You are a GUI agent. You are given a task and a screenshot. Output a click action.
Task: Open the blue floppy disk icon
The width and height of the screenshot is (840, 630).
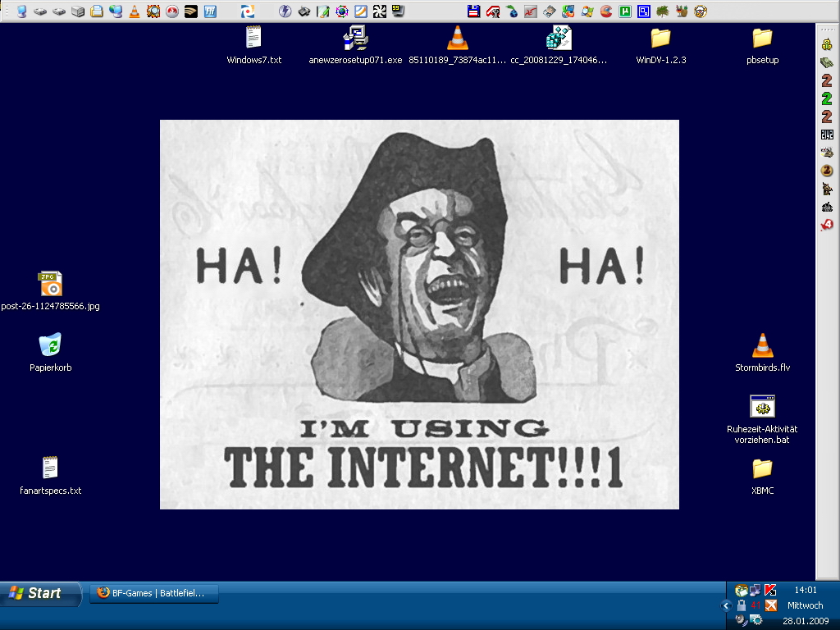click(x=473, y=11)
